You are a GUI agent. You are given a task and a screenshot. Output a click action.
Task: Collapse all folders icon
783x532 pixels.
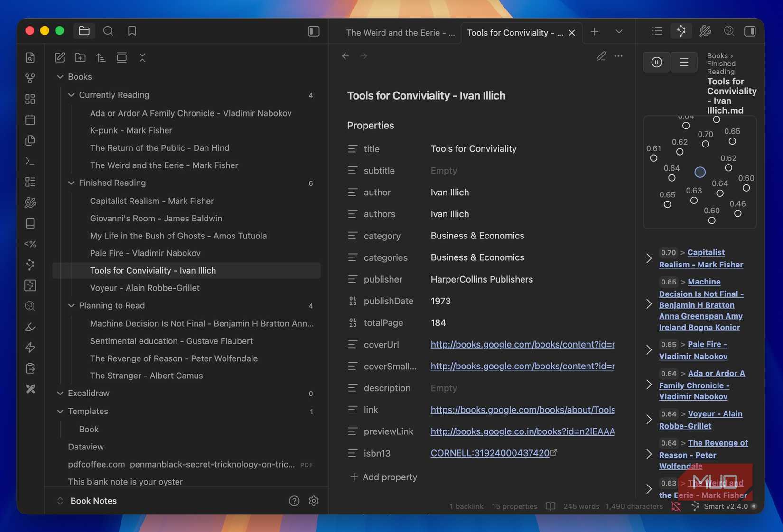142,57
